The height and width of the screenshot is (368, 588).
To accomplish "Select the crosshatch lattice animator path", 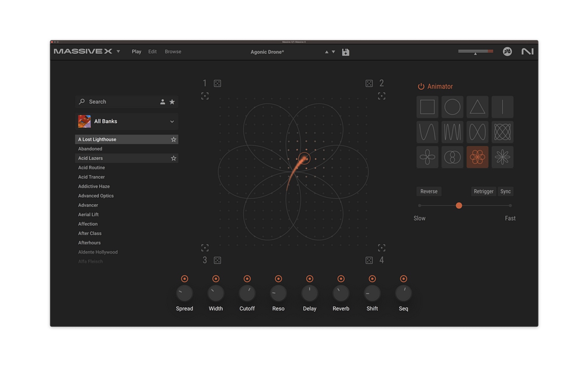I will coord(502,132).
